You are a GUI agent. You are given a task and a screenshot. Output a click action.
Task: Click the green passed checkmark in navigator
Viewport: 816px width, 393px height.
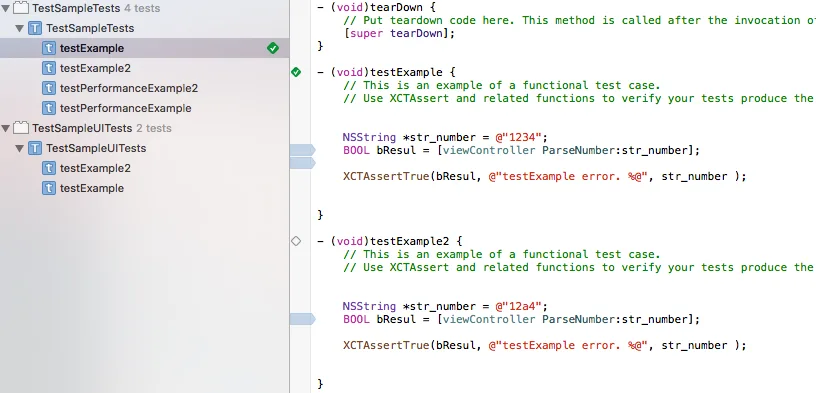[x=273, y=48]
